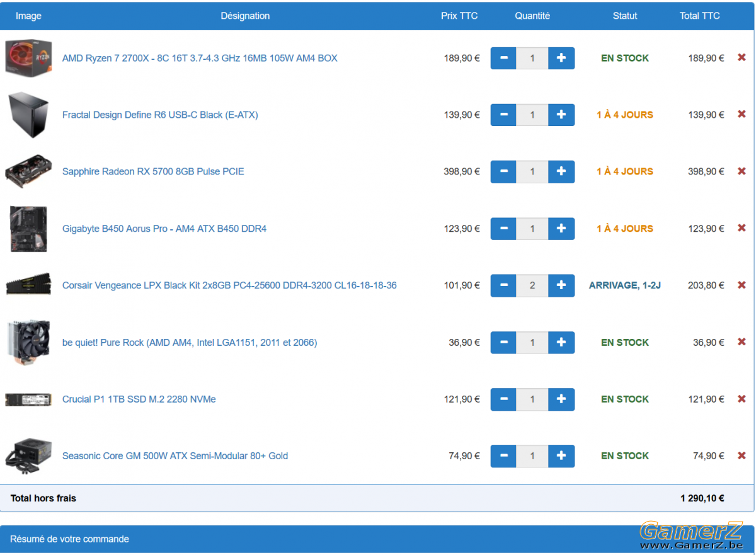Click the Seasonic power supply thumbnail
The height and width of the screenshot is (555, 756).
(x=29, y=455)
